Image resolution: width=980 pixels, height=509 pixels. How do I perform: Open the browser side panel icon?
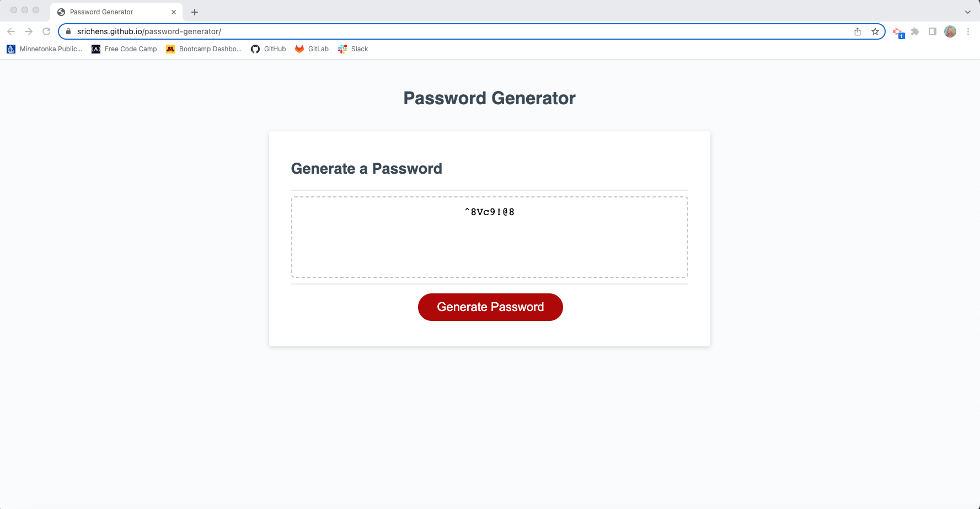[x=932, y=31]
